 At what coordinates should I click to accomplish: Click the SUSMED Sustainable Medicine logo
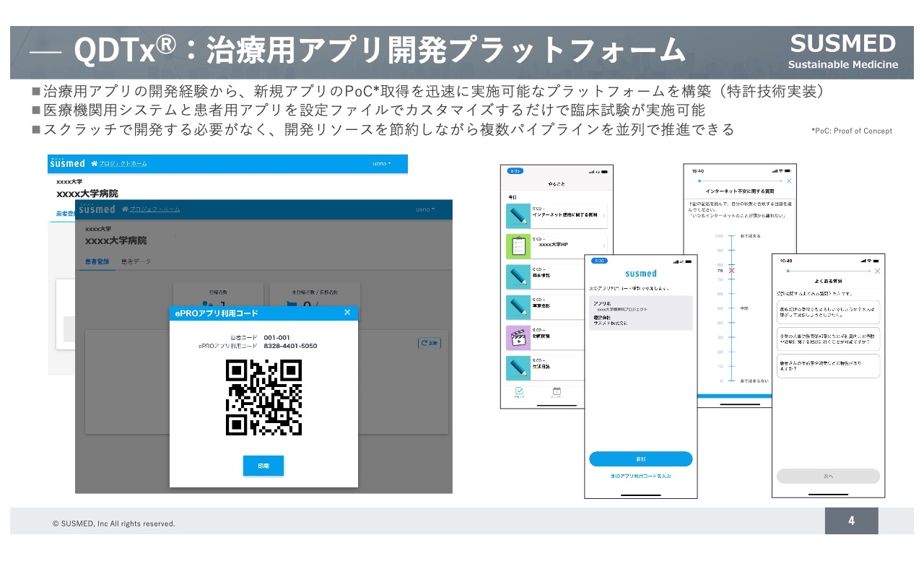point(843,52)
